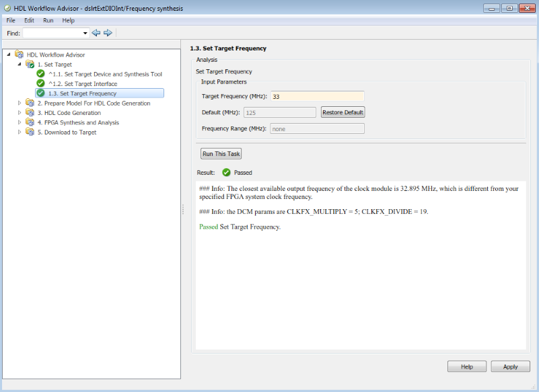Viewport: 539px width, 392px height.
Task: Click the pane splitter handle dots
Action: coord(183,209)
